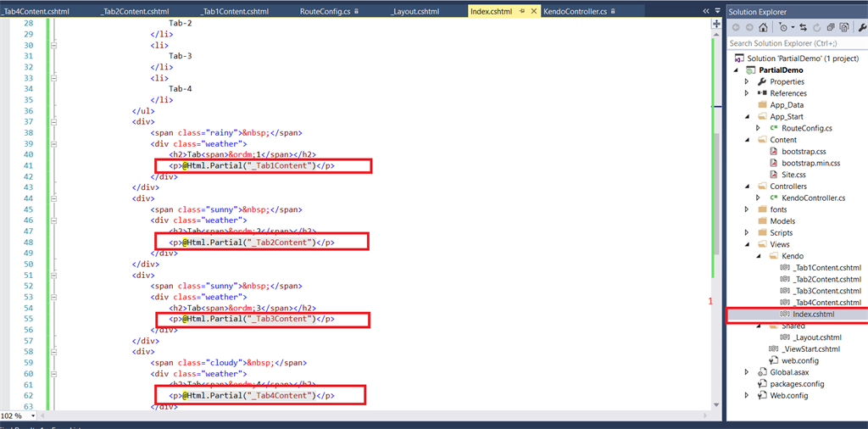Screen dimensions: 868x429
Task: Toggle Show All Files in Solution Explorer
Action: click(x=845, y=28)
